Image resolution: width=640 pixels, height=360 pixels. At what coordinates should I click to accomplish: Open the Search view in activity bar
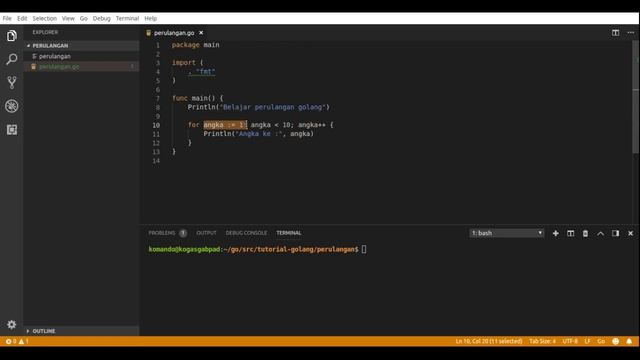(11, 59)
